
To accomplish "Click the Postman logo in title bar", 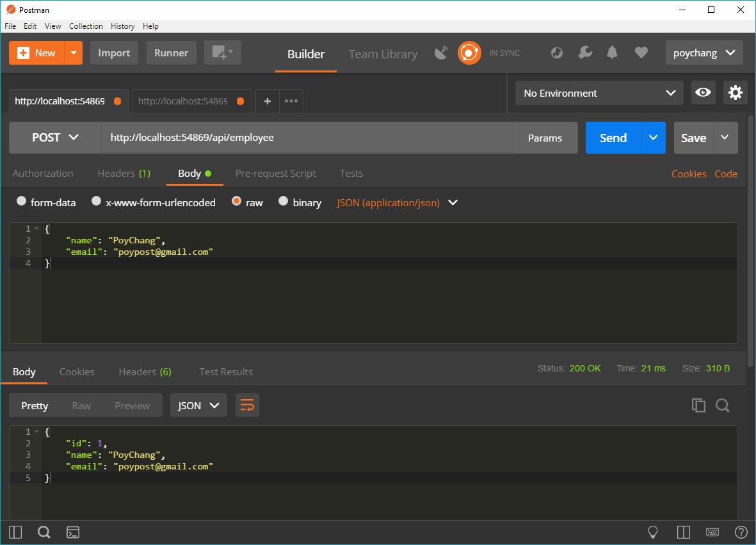I will [x=11, y=10].
